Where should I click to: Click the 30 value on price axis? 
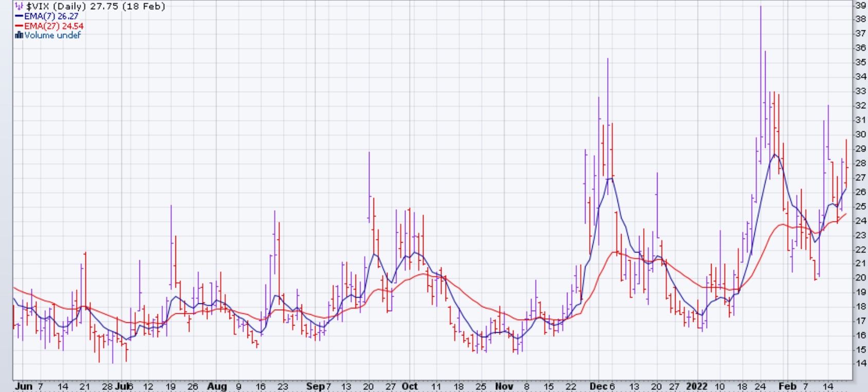coord(860,134)
